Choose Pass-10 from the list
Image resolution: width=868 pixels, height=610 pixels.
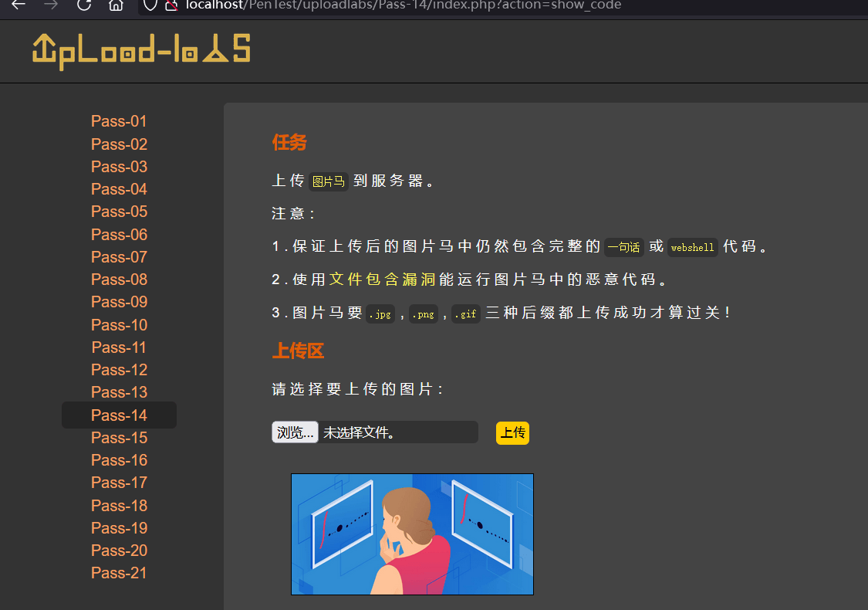[119, 325]
